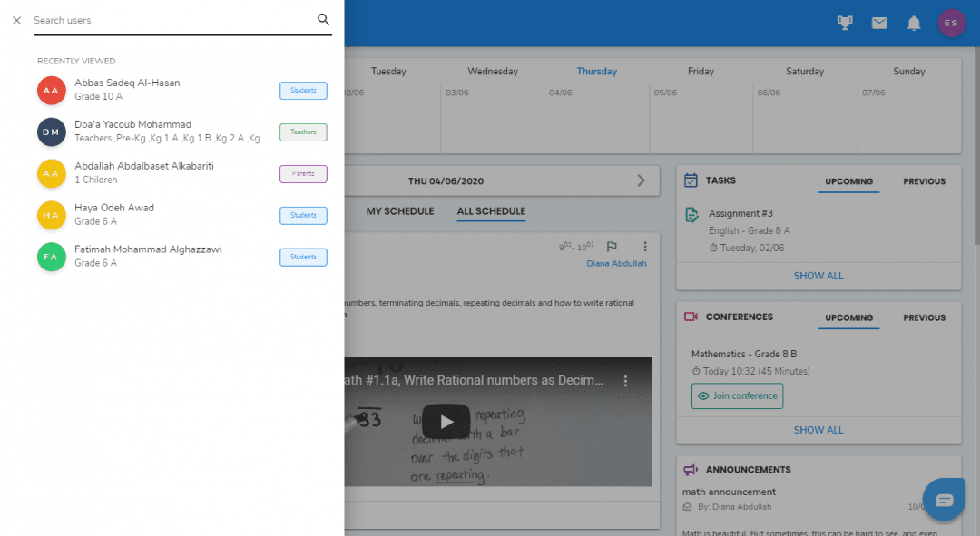
Task: Go to next day with arrow
Action: [x=641, y=180]
